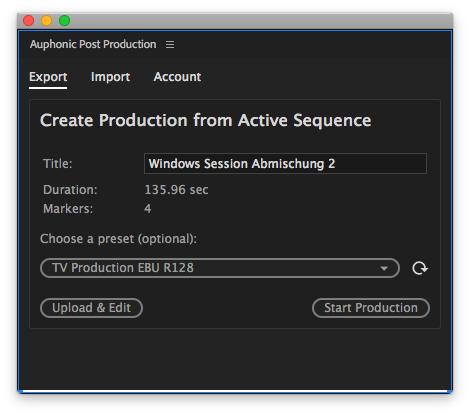470x415 pixels.
Task: Click the Title: label
Action: (58, 164)
